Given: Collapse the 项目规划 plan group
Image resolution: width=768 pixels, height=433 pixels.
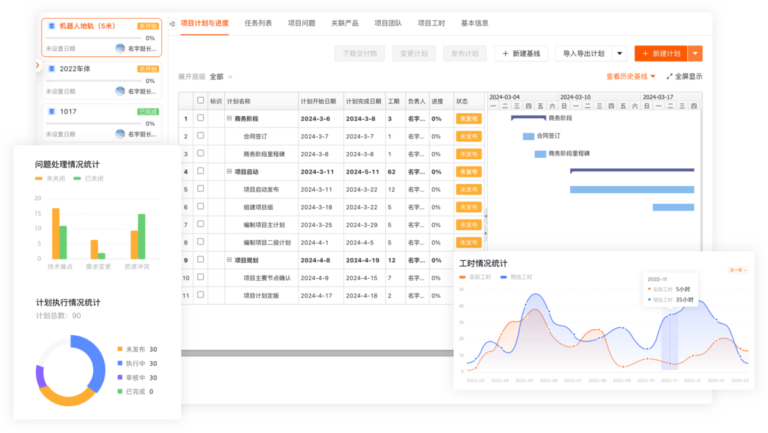Looking at the screenshot, I should coord(229,260).
